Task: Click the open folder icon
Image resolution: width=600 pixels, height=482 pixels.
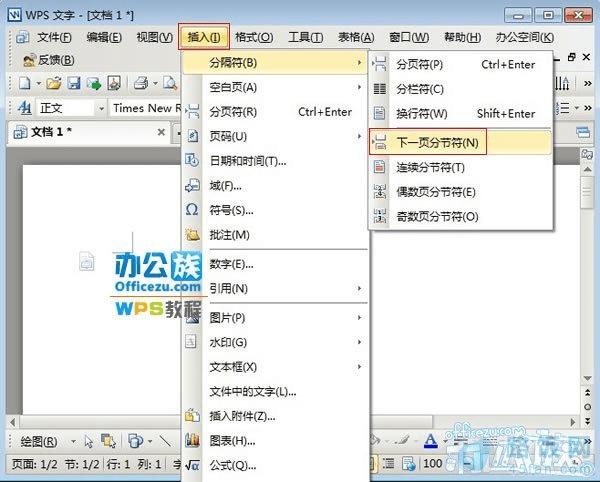Action: click(x=54, y=83)
